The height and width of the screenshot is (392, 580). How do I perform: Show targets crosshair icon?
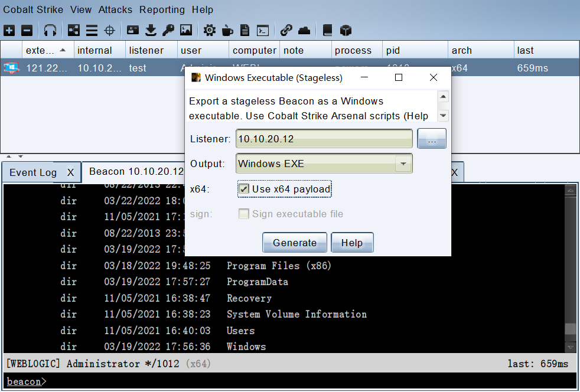(x=109, y=30)
